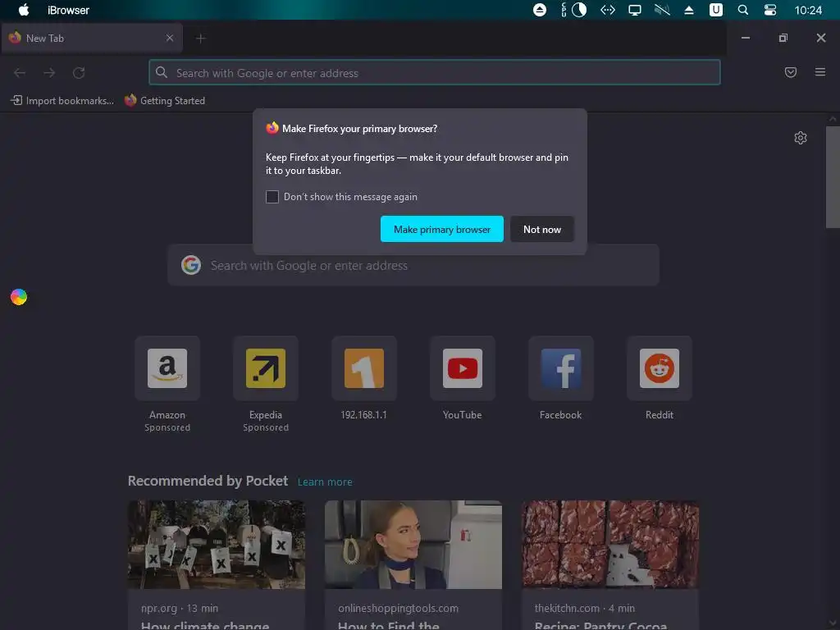Click the display icon in menu bar
The width and height of the screenshot is (840, 630).
(x=634, y=10)
